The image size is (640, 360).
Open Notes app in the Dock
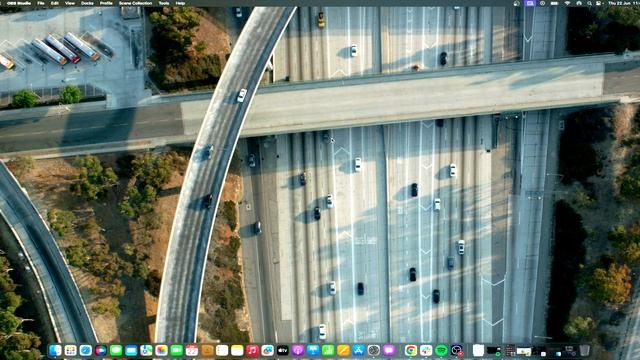pyautogui.click(x=237, y=350)
